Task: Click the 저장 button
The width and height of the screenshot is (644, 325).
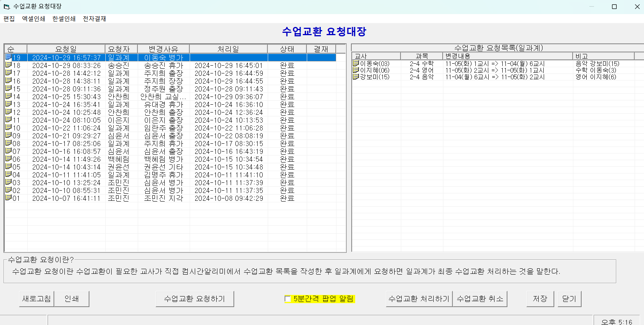Action: (x=540, y=299)
